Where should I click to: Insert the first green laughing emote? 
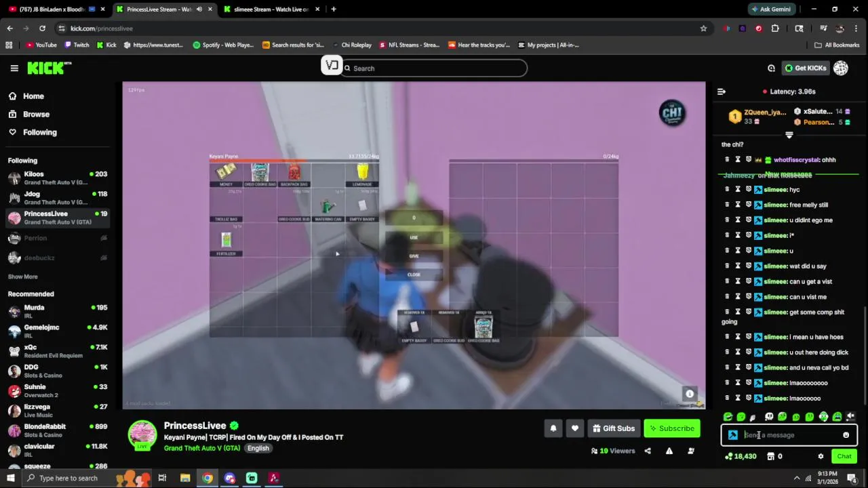(x=728, y=417)
